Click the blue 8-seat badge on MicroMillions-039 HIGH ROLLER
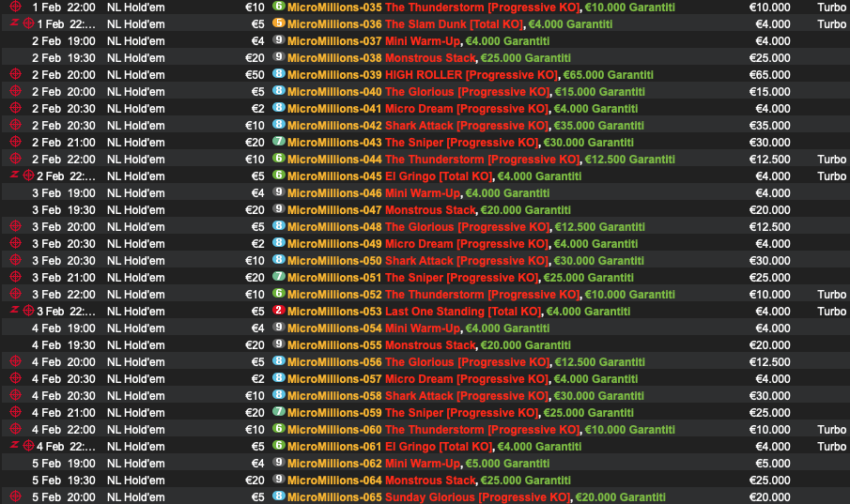 click(x=279, y=74)
